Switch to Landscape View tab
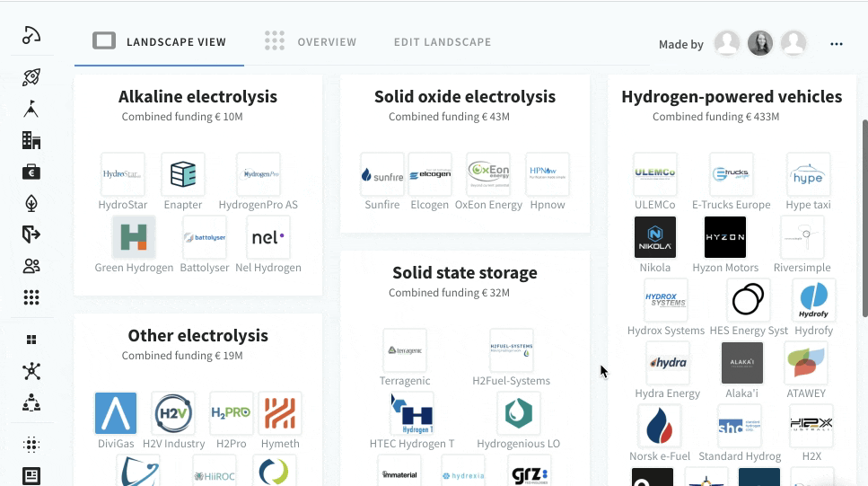The image size is (868, 486). (160, 41)
